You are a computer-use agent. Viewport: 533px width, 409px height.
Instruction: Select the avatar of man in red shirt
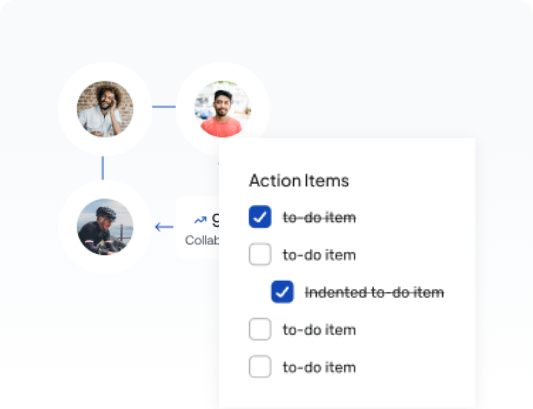point(223,109)
